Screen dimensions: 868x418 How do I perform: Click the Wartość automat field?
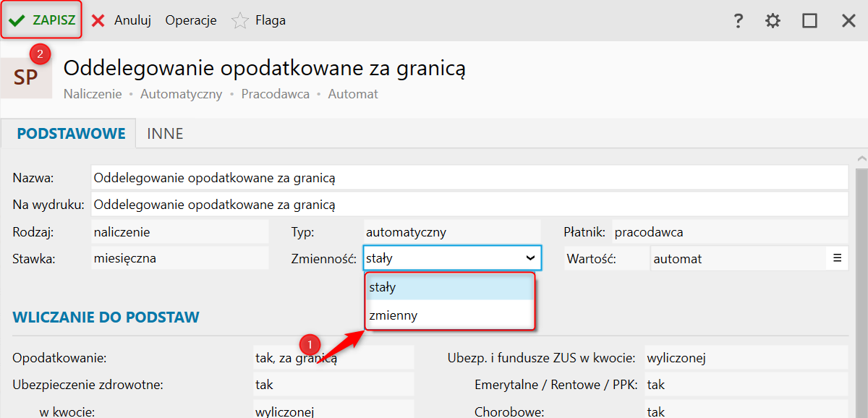[x=738, y=258]
